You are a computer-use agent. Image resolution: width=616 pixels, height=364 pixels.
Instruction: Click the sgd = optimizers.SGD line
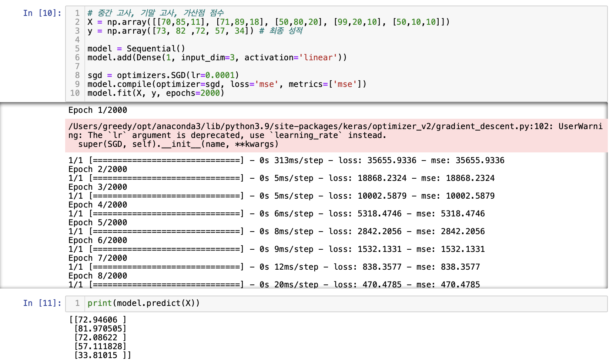coord(163,75)
